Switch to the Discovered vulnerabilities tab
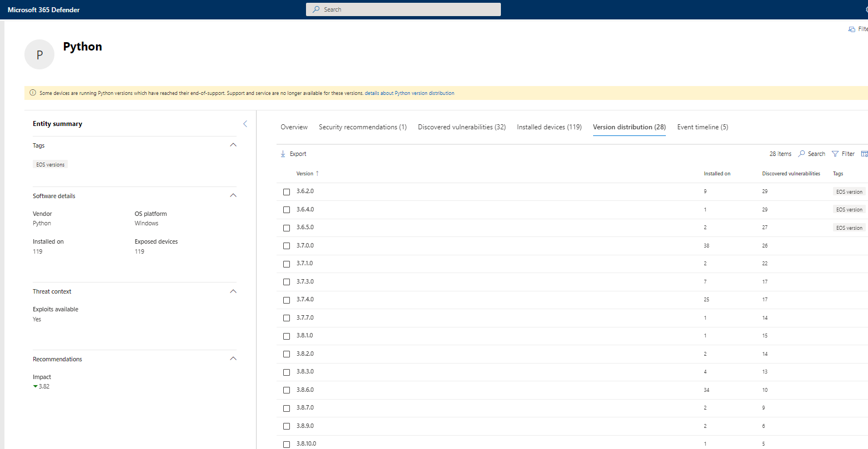The image size is (868, 449). tap(461, 127)
